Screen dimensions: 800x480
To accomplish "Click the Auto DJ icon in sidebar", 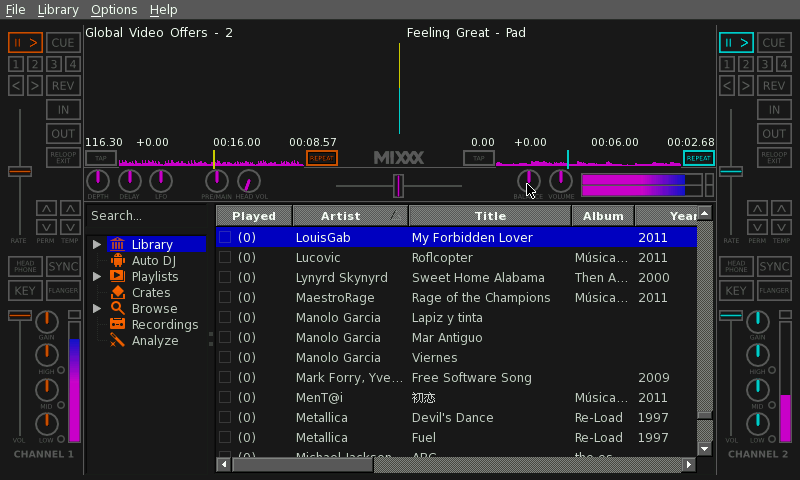I will (x=118, y=261).
